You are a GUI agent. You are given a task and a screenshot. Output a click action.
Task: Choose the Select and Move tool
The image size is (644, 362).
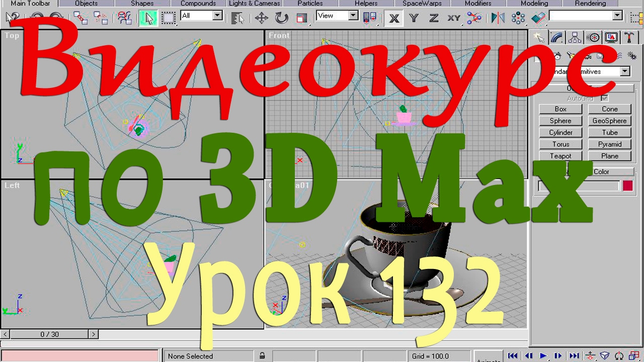[262, 18]
